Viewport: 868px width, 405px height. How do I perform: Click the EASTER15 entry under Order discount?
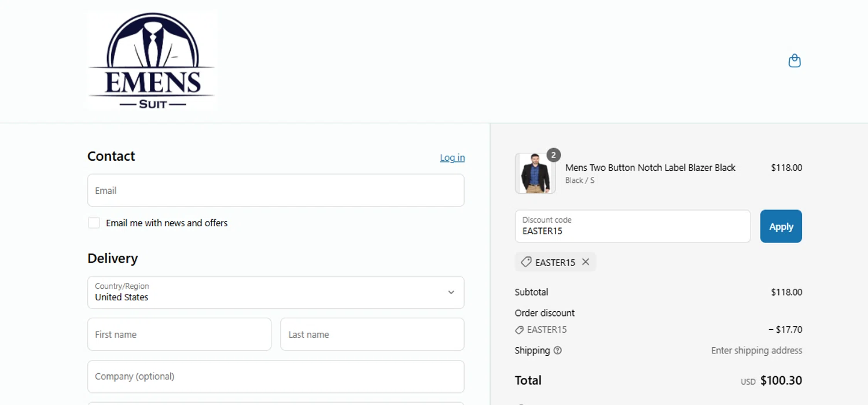click(x=541, y=330)
